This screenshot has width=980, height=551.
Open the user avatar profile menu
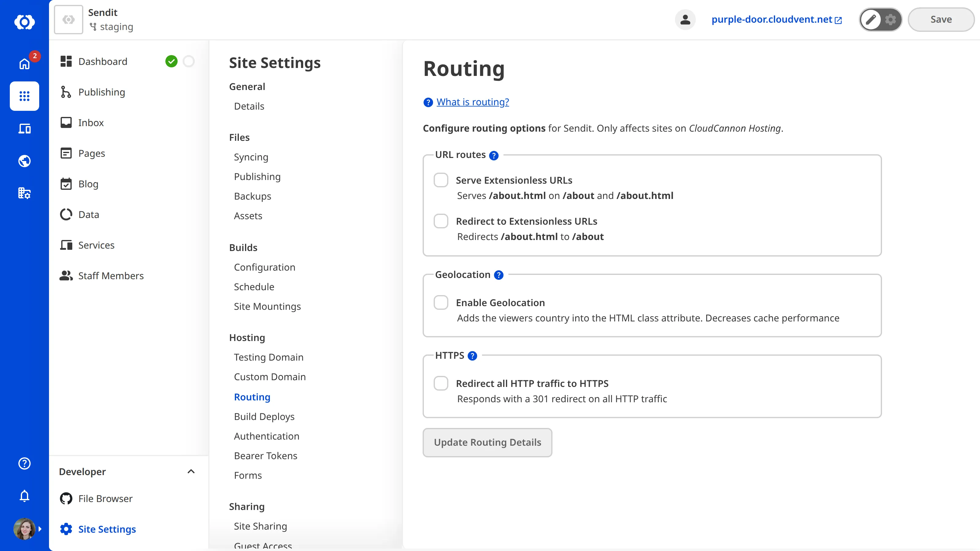coord(24,529)
